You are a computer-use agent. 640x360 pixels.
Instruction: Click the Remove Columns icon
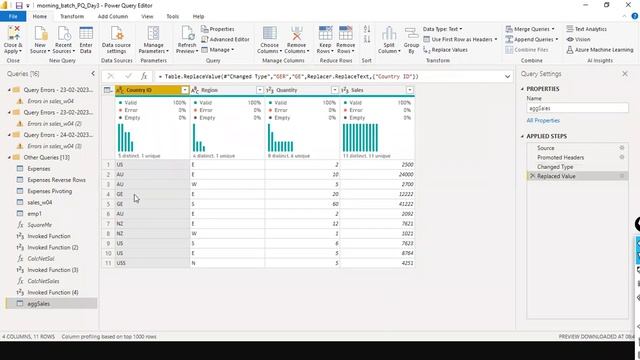coord(296,33)
